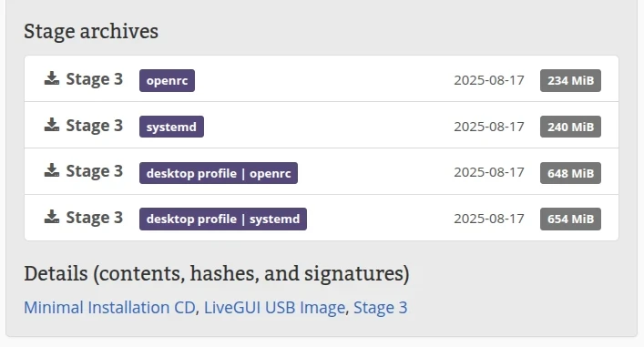
Task: Click the 240 MiB size badge
Action: click(570, 127)
